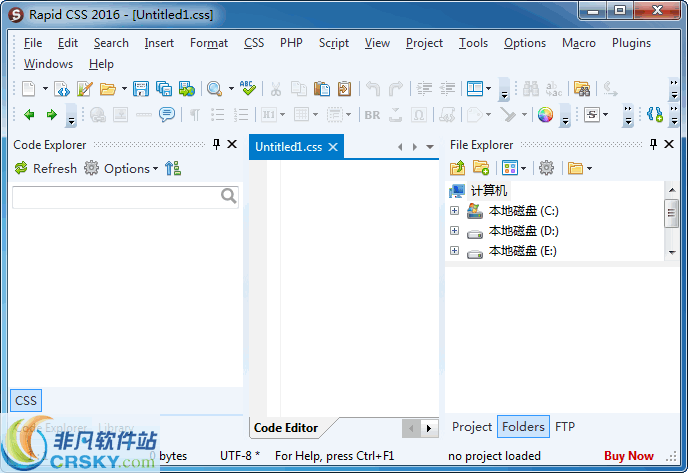Open the layout panels dropdown arrow
This screenshot has height=473, width=688.
488,89
